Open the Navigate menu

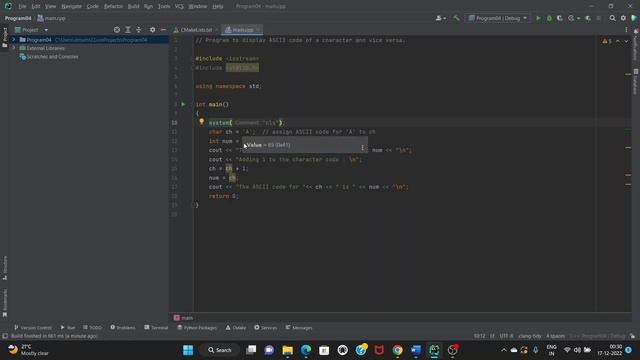(x=71, y=7)
